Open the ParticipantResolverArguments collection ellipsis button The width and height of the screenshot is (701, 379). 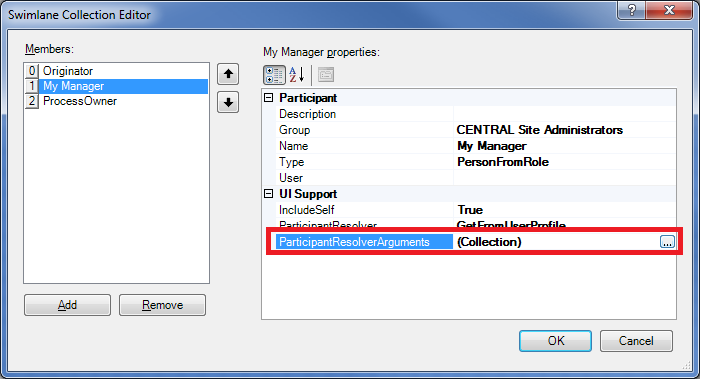[667, 242]
